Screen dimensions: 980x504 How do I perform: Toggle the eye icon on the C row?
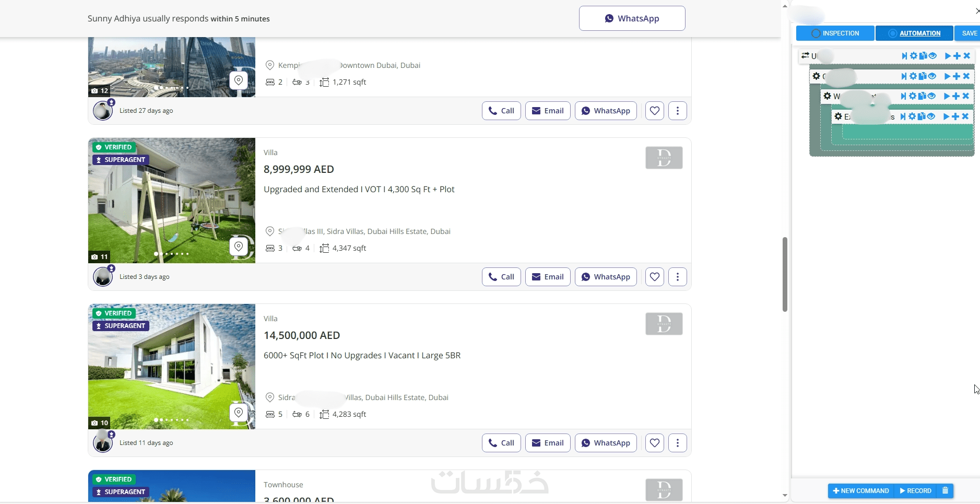click(x=932, y=76)
